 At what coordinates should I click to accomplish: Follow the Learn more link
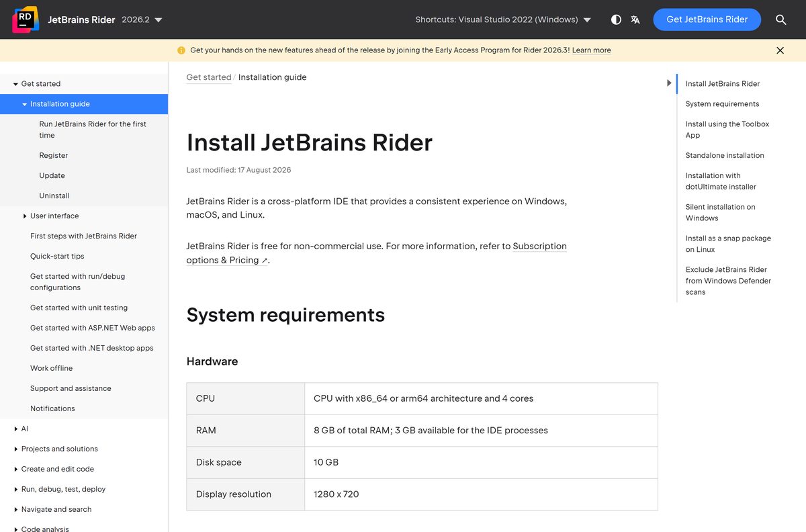tap(591, 50)
